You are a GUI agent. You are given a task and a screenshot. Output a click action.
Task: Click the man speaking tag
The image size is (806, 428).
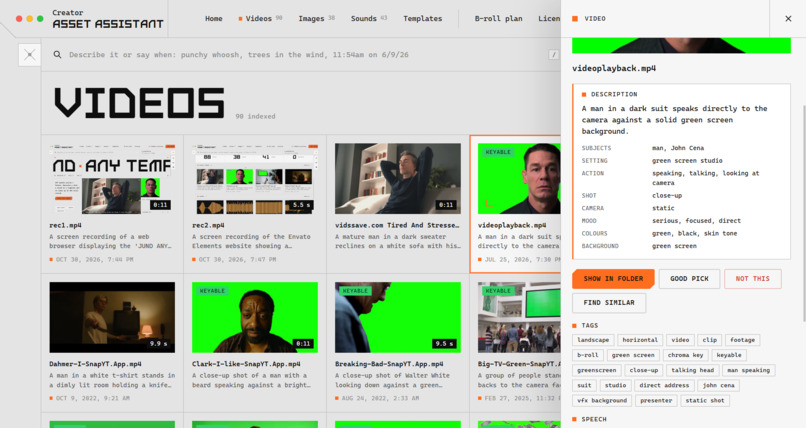748,370
